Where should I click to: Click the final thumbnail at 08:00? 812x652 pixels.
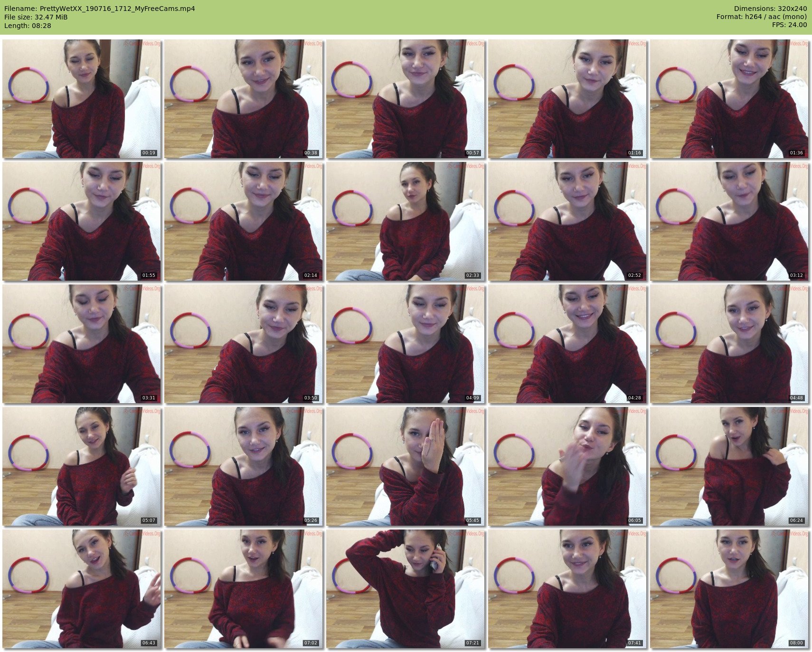pyautogui.click(x=729, y=589)
